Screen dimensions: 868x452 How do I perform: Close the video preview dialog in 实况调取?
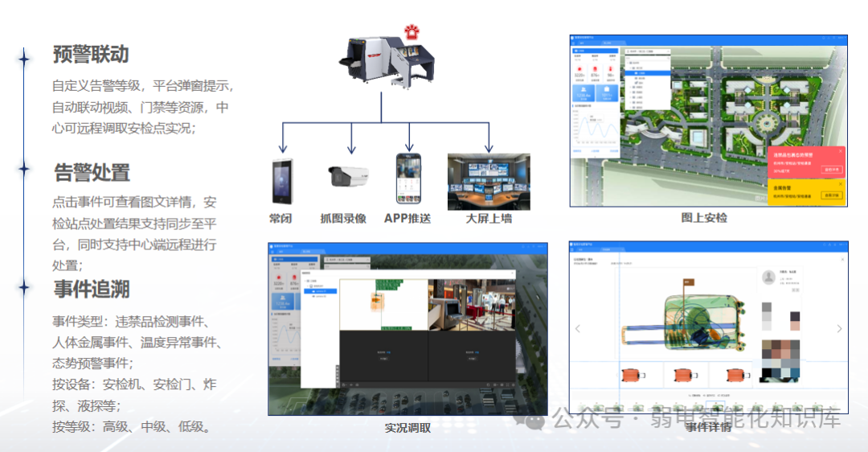513,273
